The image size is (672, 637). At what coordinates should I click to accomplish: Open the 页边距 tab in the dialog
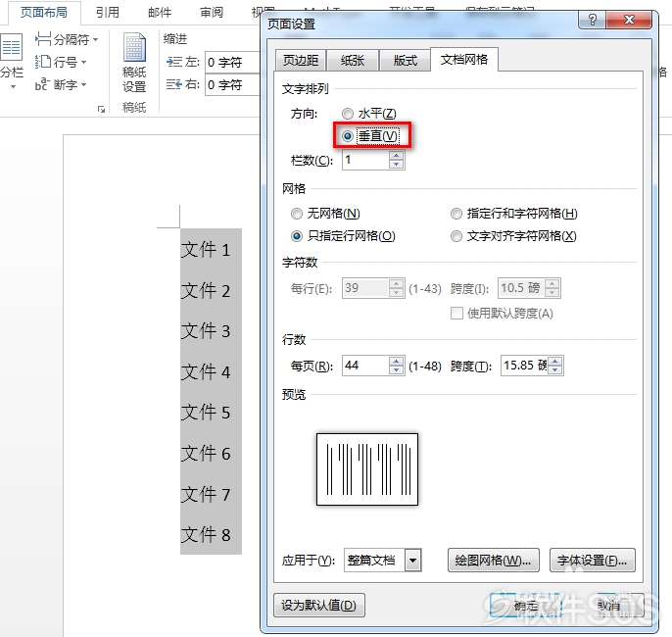tap(301, 60)
